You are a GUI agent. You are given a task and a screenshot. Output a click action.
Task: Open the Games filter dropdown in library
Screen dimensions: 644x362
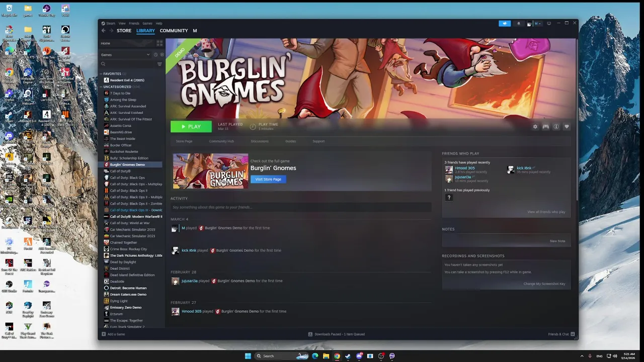point(125,54)
